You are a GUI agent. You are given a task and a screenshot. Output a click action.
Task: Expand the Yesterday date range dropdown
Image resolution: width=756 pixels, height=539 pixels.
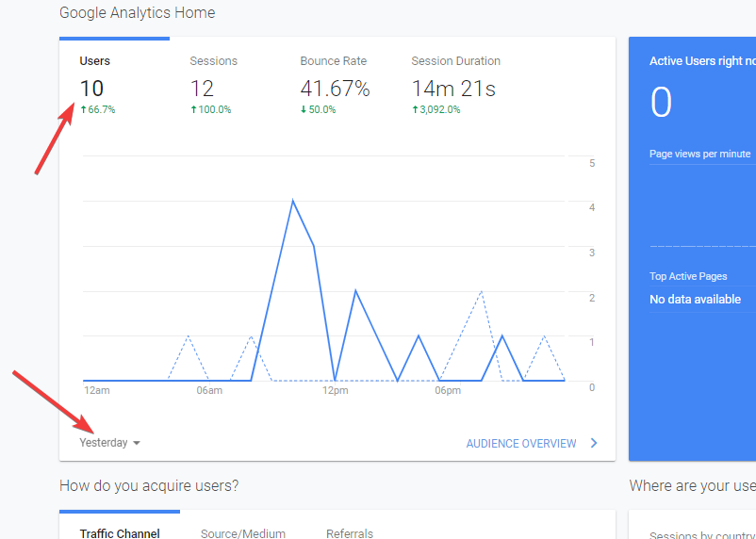pyautogui.click(x=109, y=443)
